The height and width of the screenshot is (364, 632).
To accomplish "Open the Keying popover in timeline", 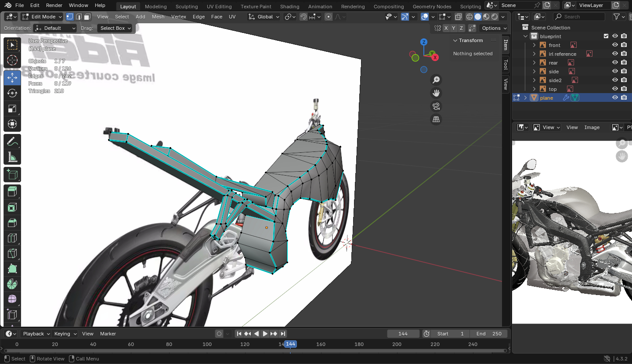I will point(65,334).
